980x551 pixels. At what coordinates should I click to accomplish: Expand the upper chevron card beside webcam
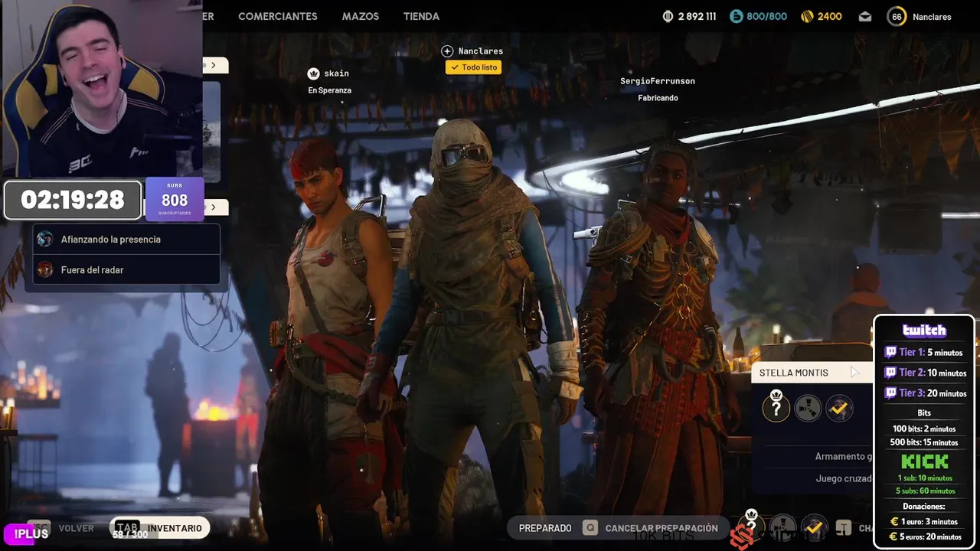coord(214,65)
